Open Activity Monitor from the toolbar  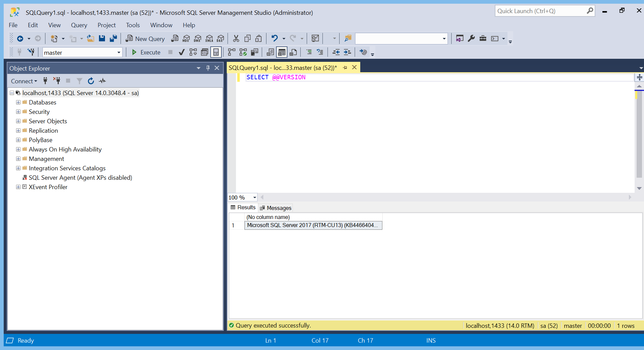pos(102,81)
